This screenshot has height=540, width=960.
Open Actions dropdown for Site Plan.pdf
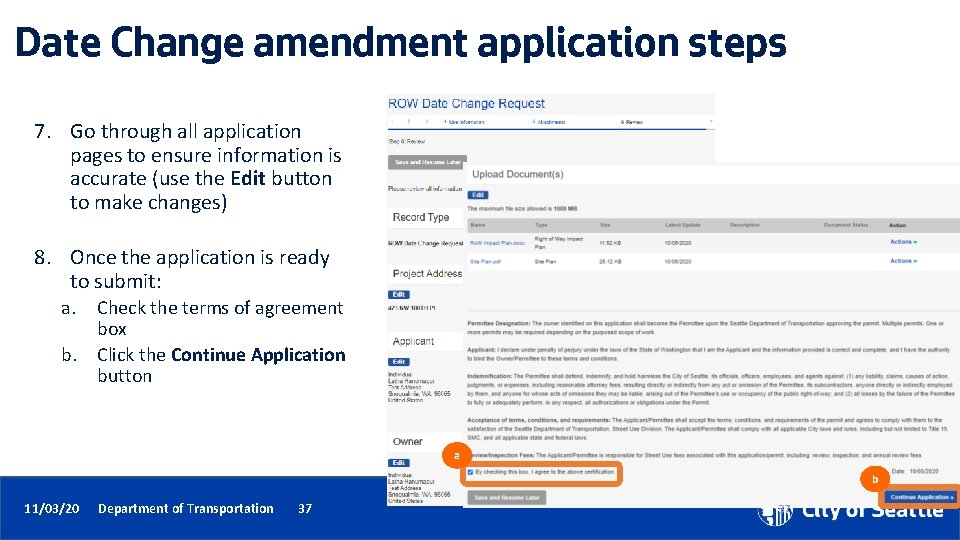903,261
